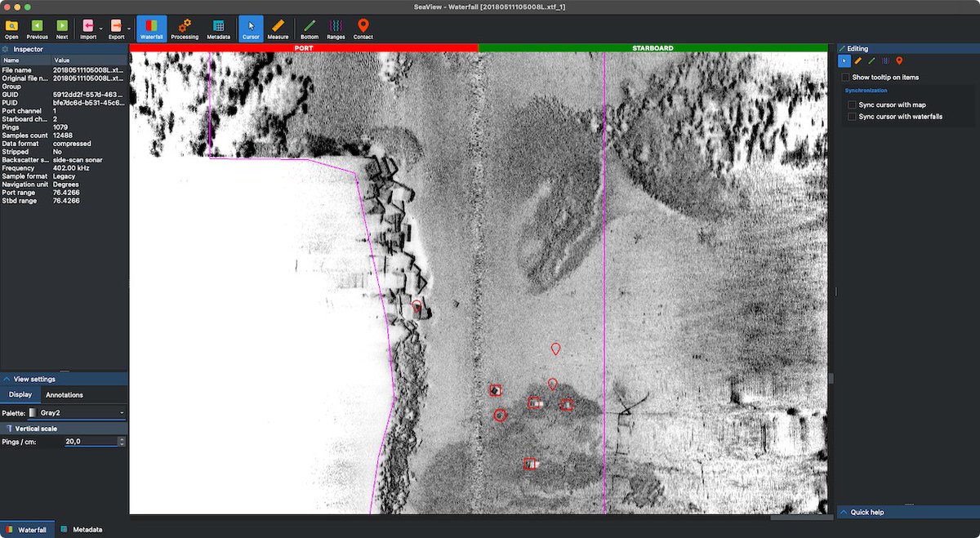The width and height of the screenshot is (980, 538).
Task: Pick the orange measure icon in Editing panel
Action: [x=857, y=60]
